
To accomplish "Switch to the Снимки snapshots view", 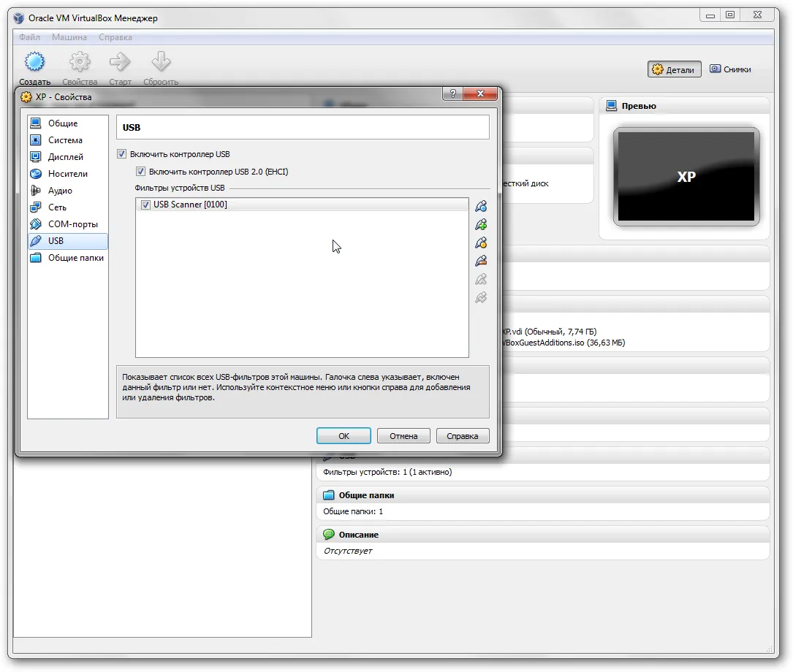I will [730, 69].
